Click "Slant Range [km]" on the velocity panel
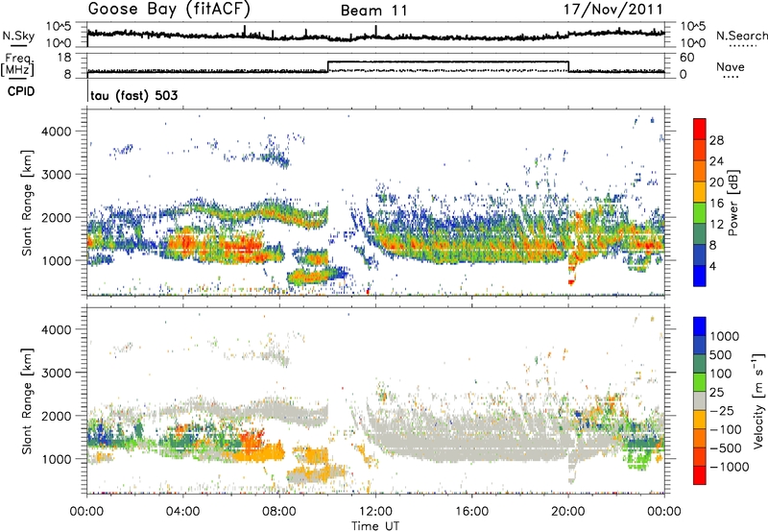The image size is (768, 532). (27, 401)
